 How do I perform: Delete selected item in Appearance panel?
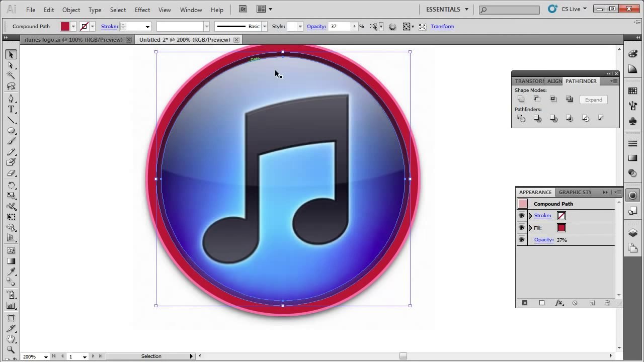(607, 303)
